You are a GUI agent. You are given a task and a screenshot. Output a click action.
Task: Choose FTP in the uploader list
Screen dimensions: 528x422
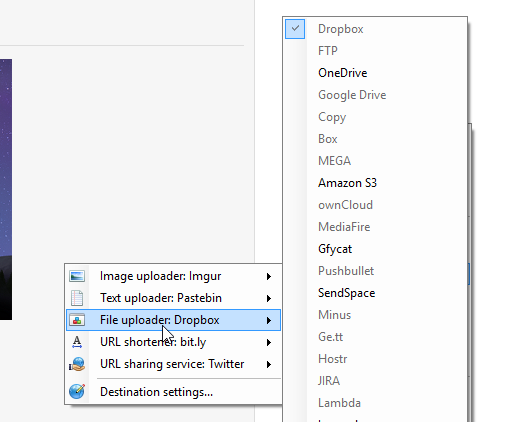pos(375,51)
